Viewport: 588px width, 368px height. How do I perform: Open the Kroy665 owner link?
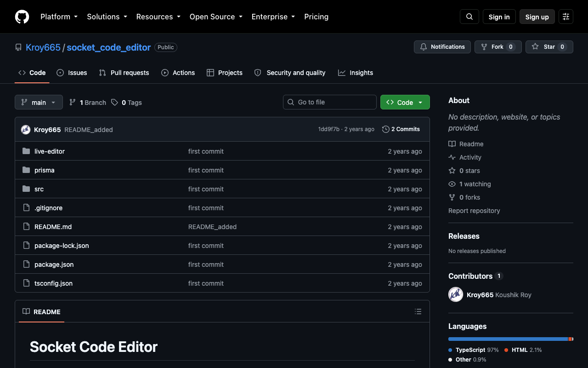pyautogui.click(x=43, y=47)
